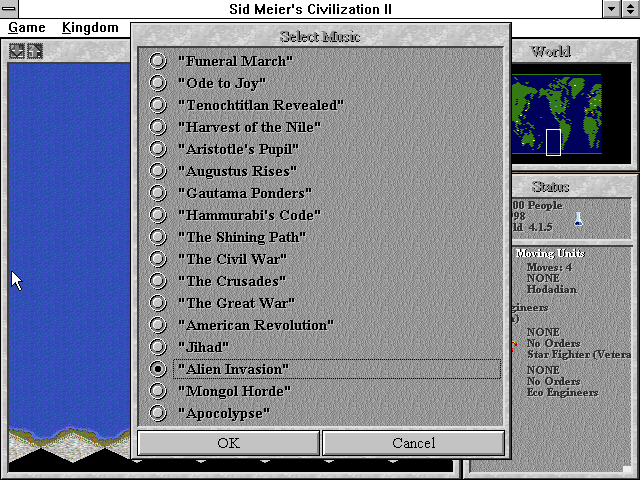
Task: Open the window system control menu
Action: click(x=9, y=9)
